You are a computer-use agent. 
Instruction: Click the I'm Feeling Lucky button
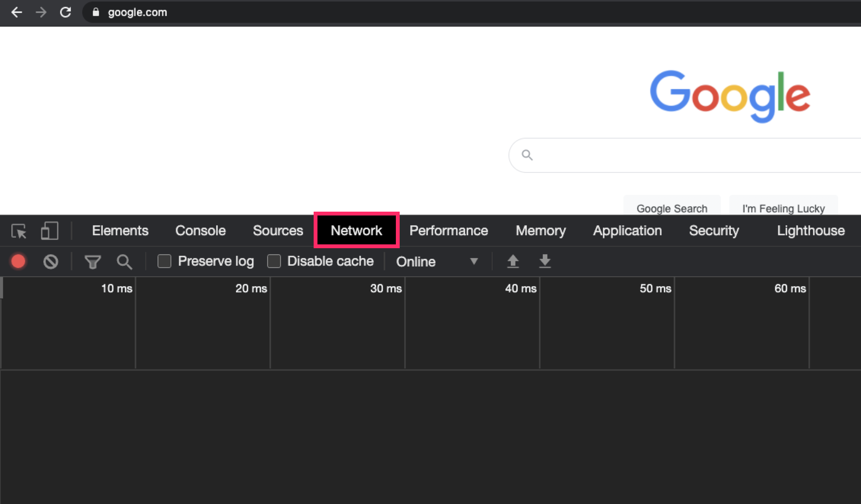(x=783, y=208)
